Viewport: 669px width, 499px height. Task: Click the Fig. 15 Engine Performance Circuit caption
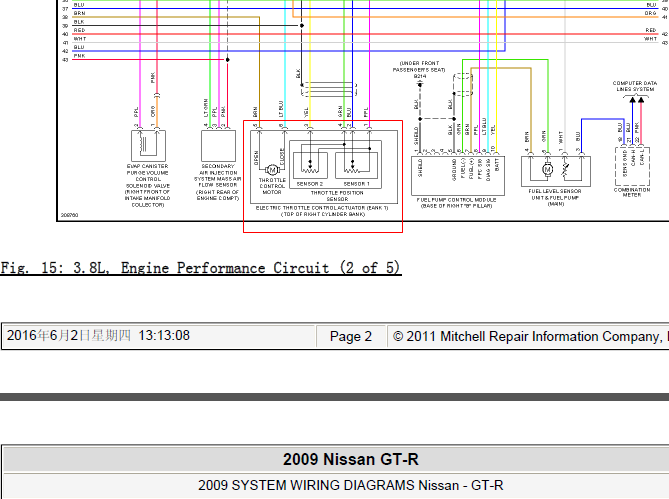point(201,268)
